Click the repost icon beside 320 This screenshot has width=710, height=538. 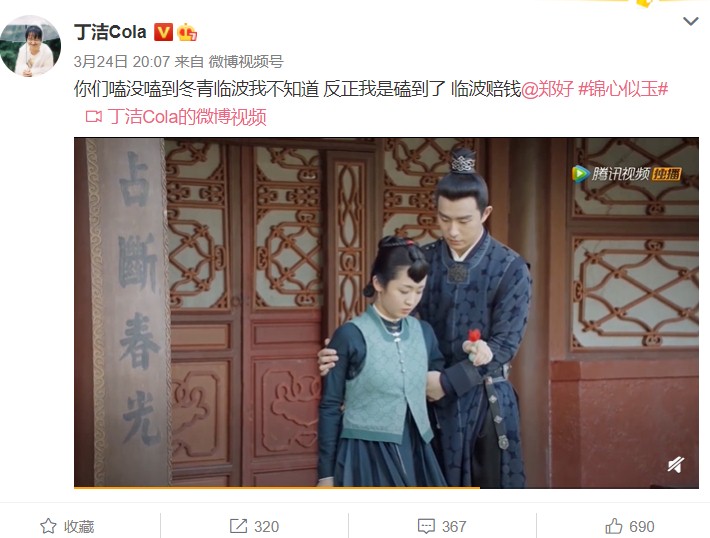[238, 526]
